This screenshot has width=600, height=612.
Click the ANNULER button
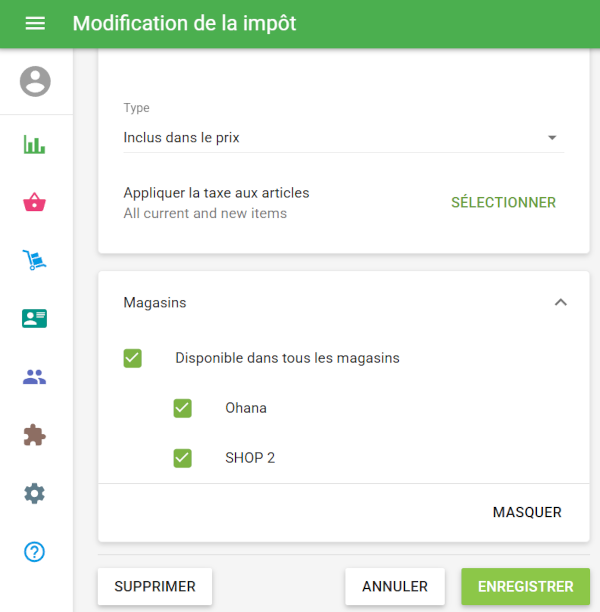pyautogui.click(x=395, y=587)
